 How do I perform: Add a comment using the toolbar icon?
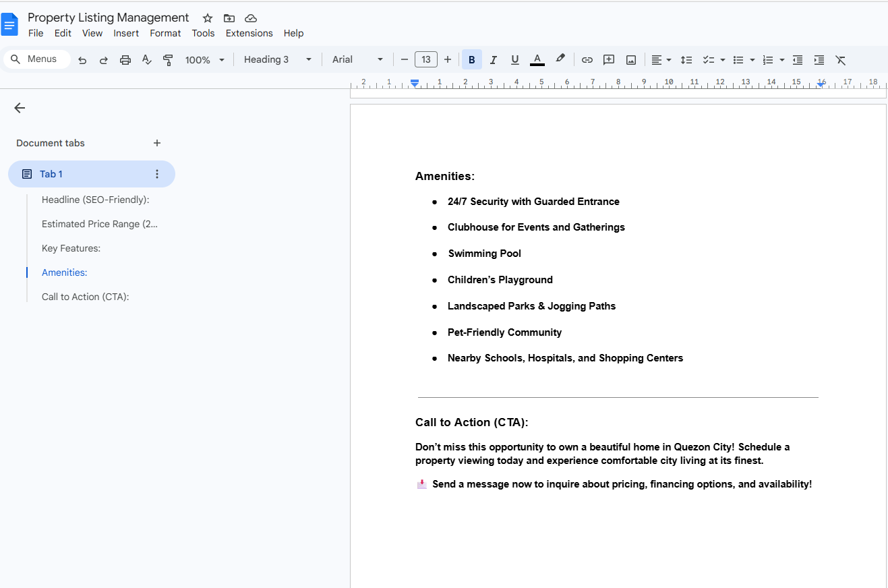click(x=609, y=60)
